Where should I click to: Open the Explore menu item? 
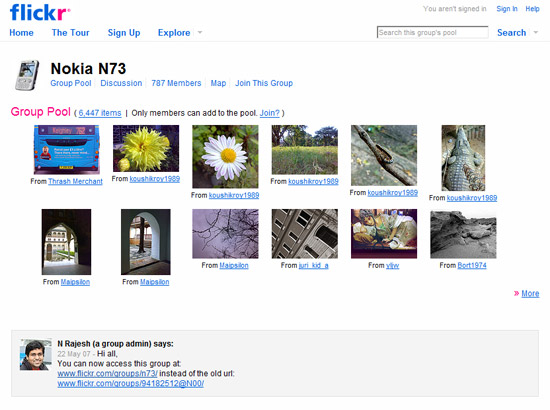(x=174, y=33)
